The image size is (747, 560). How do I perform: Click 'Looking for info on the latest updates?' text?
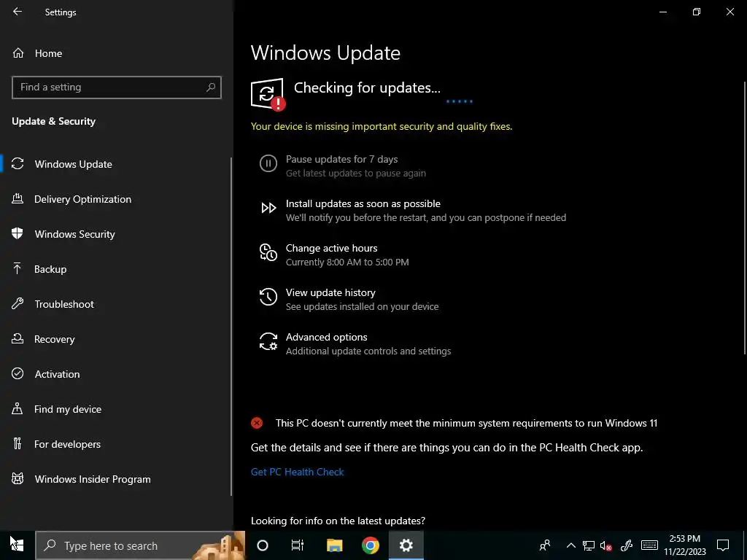338,521
